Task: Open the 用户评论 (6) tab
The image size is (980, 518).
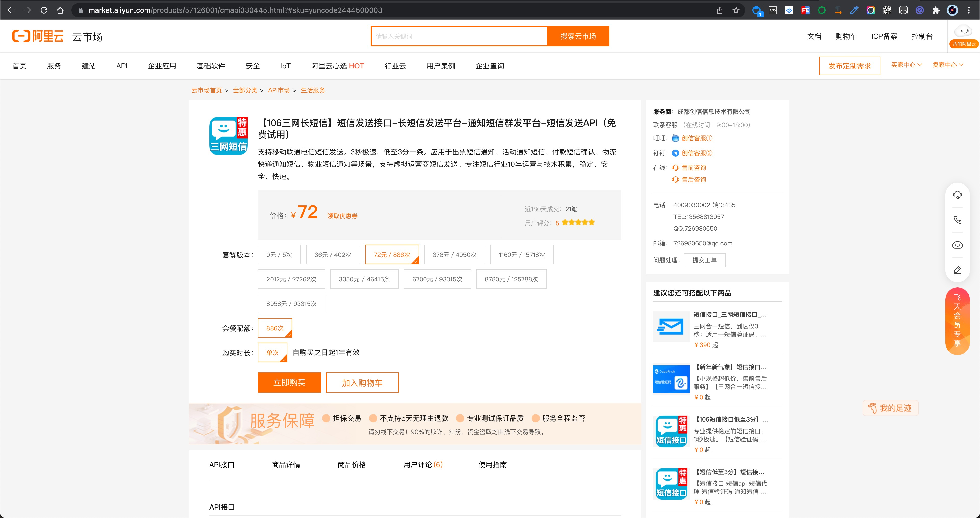Action: (423, 464)
